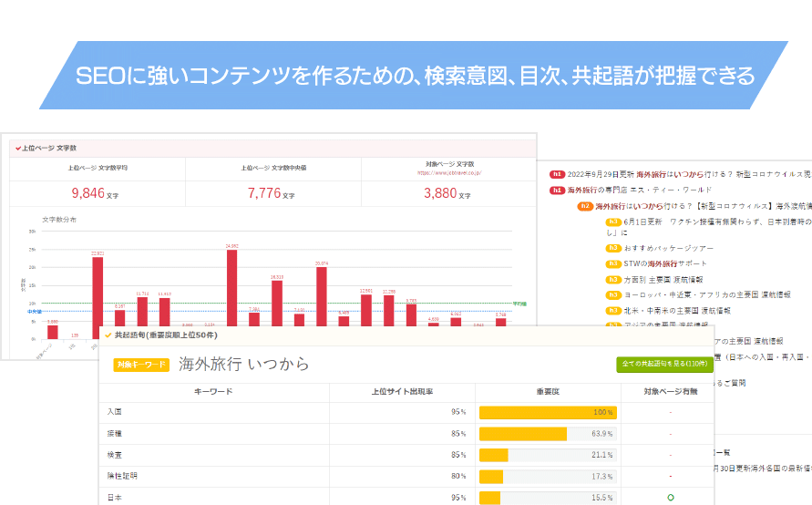Viewport: 812px width, 505px height.
Task: Click the second h1 tag badge
Action: 557,191
